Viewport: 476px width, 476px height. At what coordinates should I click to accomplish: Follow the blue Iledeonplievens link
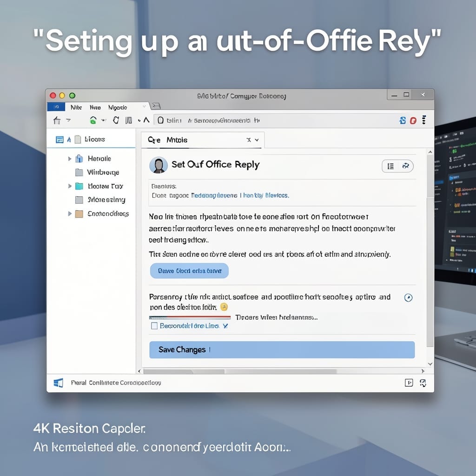[214, 196]
